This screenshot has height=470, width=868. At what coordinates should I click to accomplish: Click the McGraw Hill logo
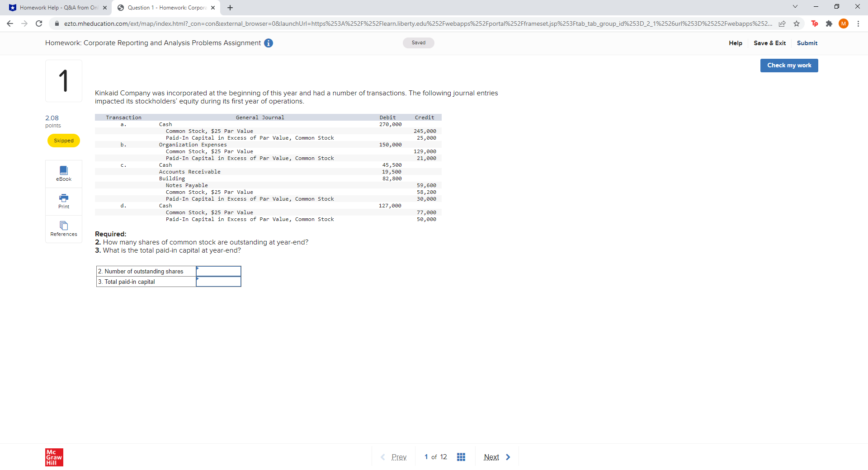[54, 457]
